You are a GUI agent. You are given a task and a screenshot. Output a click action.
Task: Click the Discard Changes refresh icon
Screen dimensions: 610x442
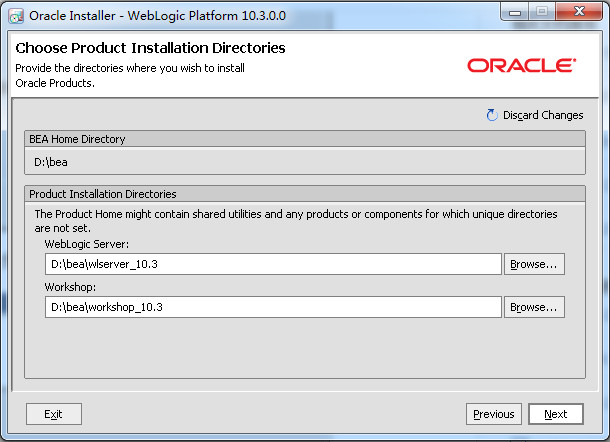click(492, 115)
